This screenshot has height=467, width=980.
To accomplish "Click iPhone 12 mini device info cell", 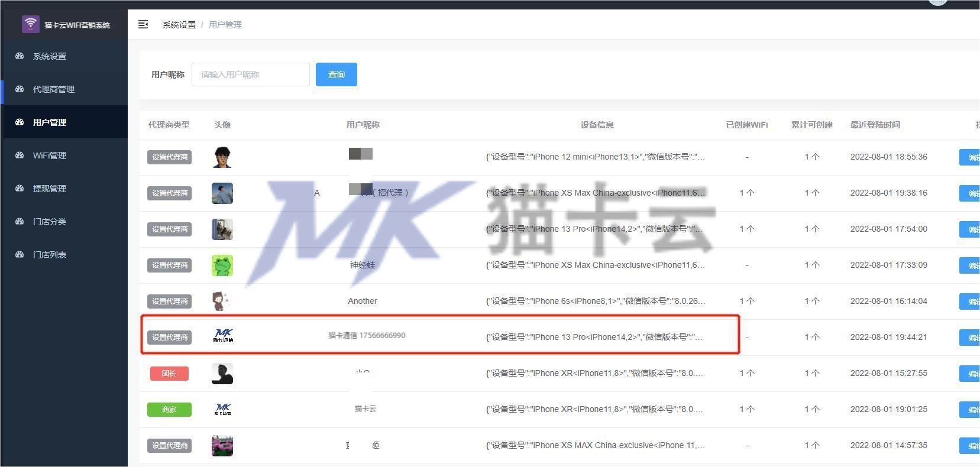I will click(x=596, y=157).
